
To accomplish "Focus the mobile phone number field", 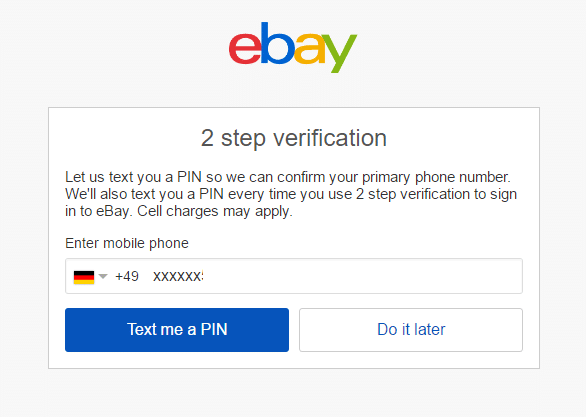I will tap(294, 276).
